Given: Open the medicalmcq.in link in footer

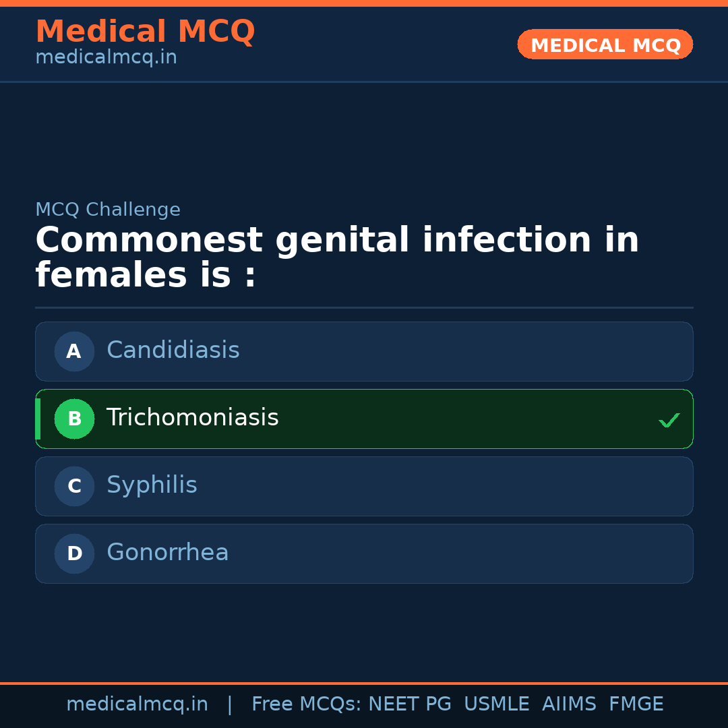Looking at the screenshot, I should pos(137,704).
